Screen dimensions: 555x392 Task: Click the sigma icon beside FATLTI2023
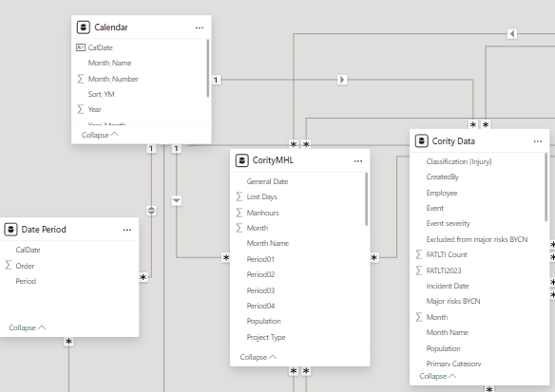point(419,271)
